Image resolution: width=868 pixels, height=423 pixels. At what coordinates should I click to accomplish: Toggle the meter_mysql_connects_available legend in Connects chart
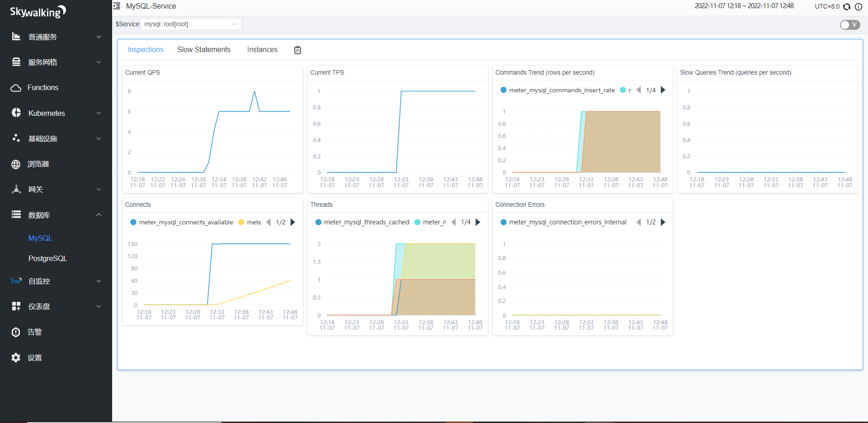click(181, 222)
